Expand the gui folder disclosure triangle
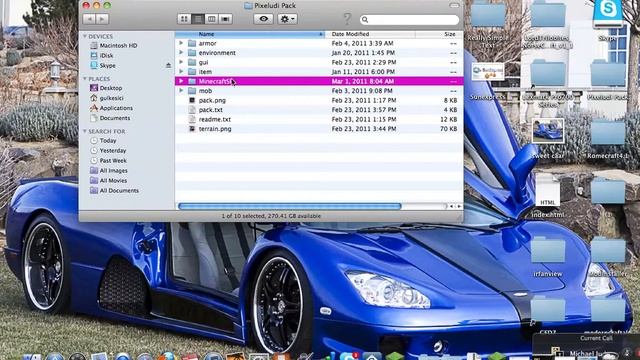 coord(181,62)
